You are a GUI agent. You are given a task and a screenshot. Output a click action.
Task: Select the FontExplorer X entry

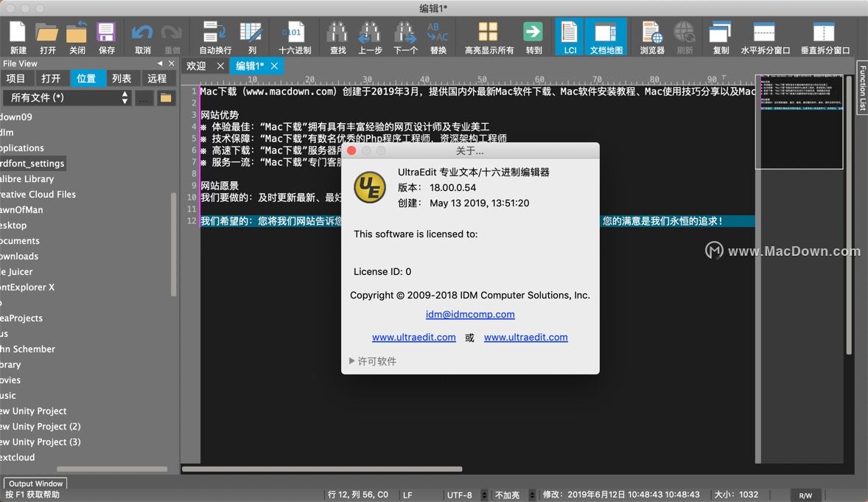27,287
